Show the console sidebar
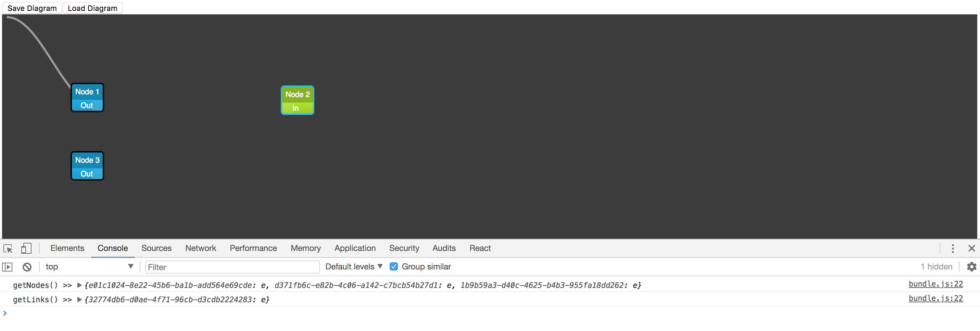 [7, 266]
